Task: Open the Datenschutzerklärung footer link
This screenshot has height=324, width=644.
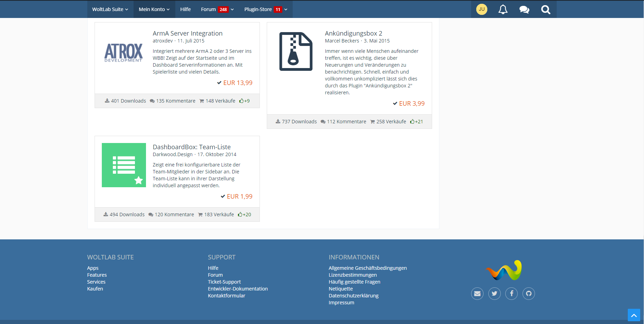Action: (x=353, y=296)
